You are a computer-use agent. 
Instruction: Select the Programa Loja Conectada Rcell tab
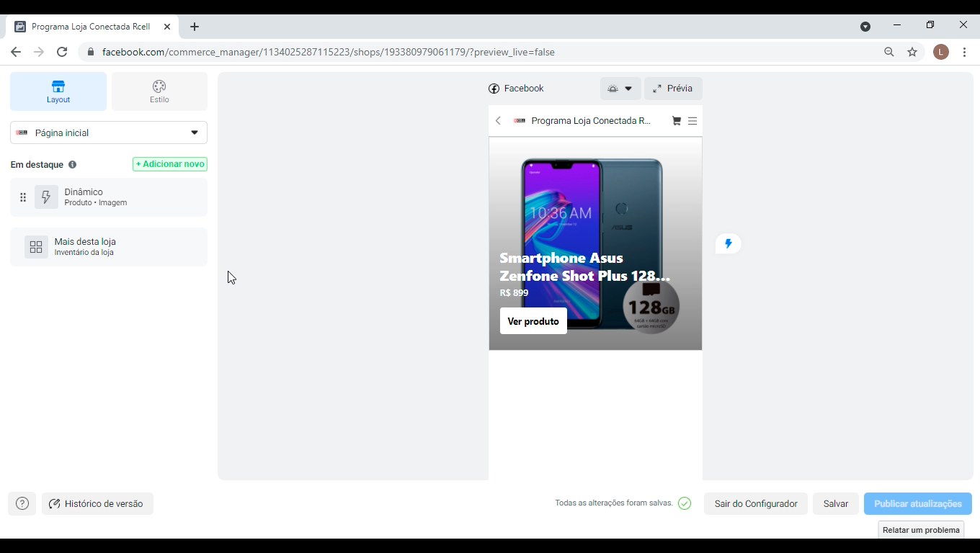click(94, 27)
